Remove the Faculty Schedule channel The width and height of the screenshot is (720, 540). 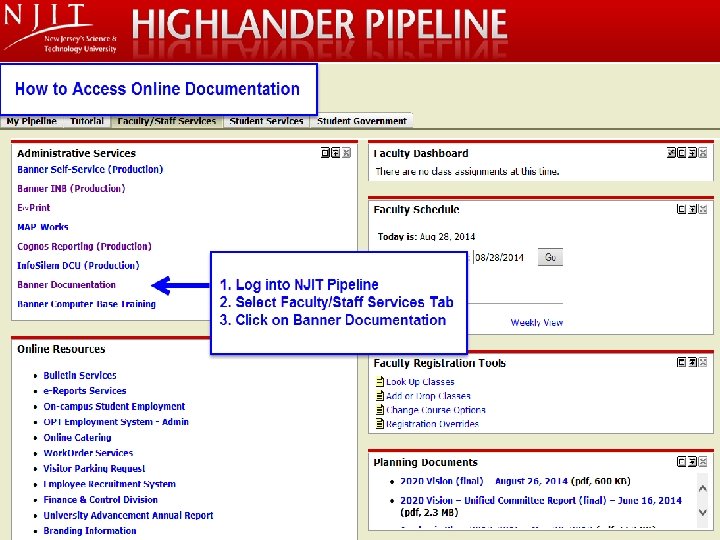(703, 209)
